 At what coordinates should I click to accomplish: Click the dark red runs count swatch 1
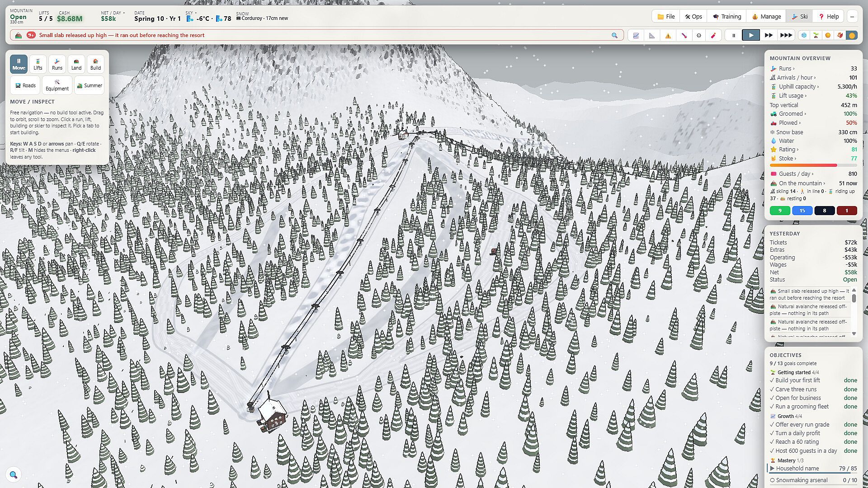click(847, 211)
